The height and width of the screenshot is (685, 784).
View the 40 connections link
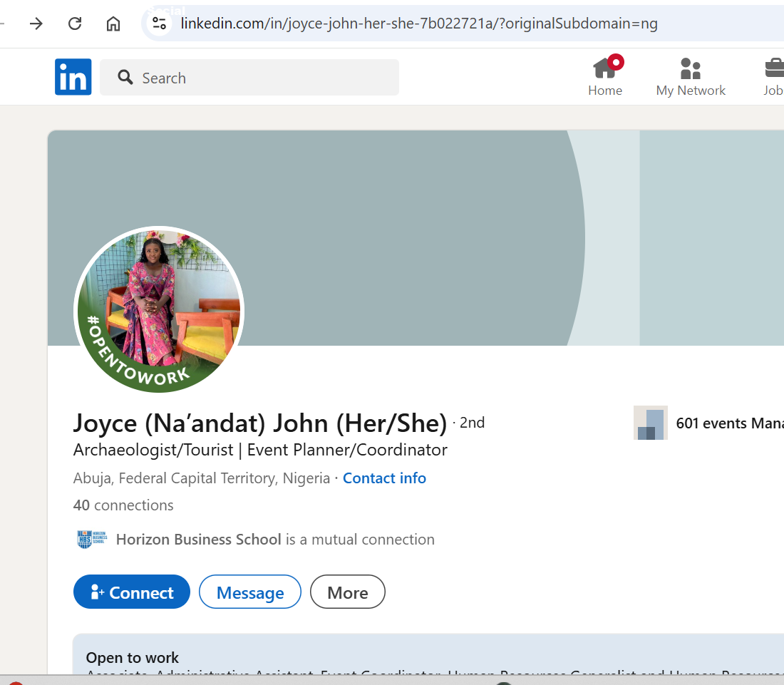(123, 505)
